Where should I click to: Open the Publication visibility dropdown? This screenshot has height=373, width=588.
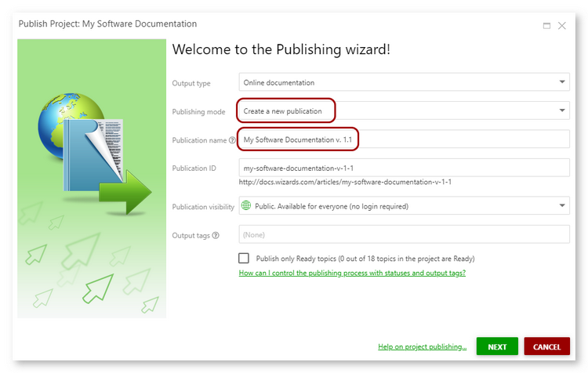coord(405,205)
